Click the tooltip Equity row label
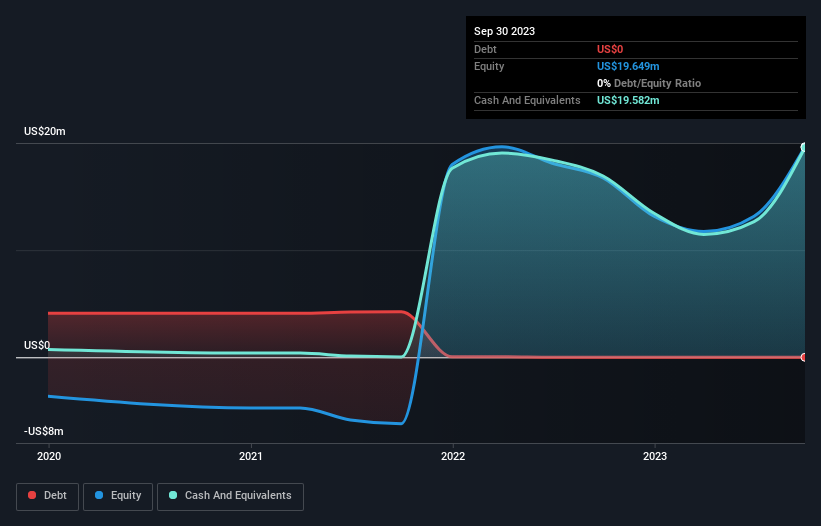Viewport: 821px width, 526px height. tap(489, 66)
